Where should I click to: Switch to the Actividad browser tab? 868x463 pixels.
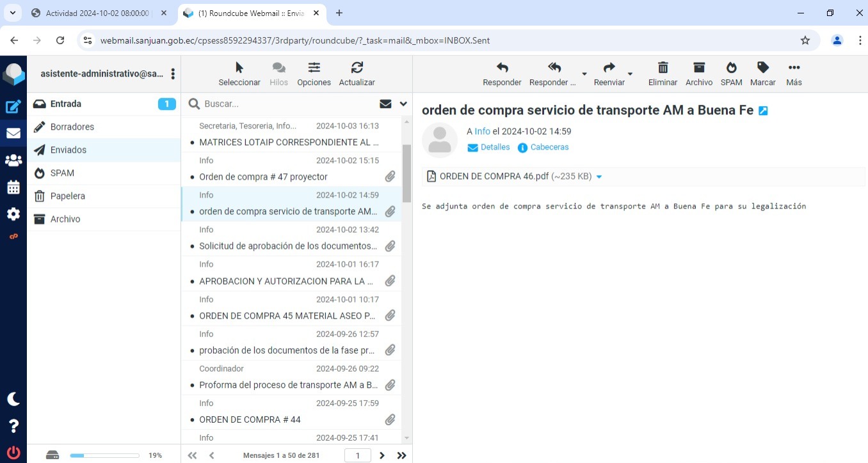coord(96,13)
